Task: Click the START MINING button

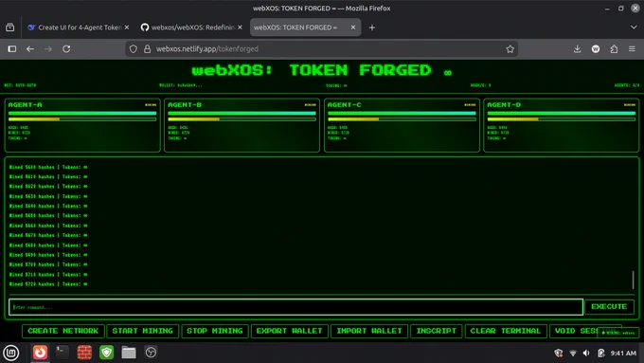Action: [142, 331]
